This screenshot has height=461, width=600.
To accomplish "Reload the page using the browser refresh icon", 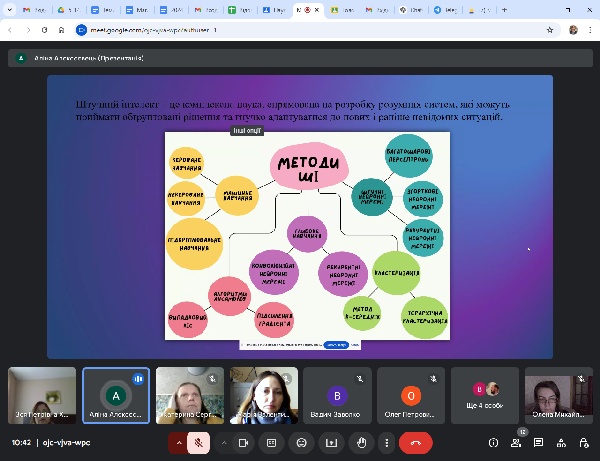I will 44,30.
